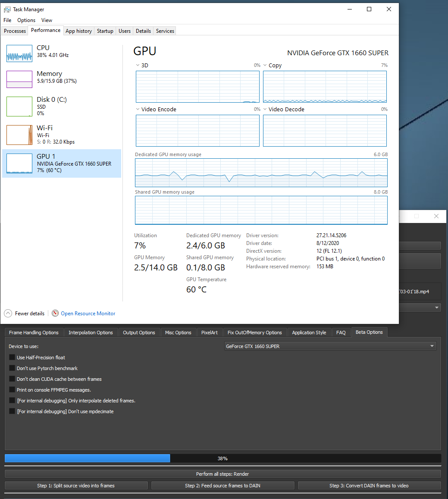Click the Video Encode utilization graph
Screen dimensions: 448x499
(197, 131)
